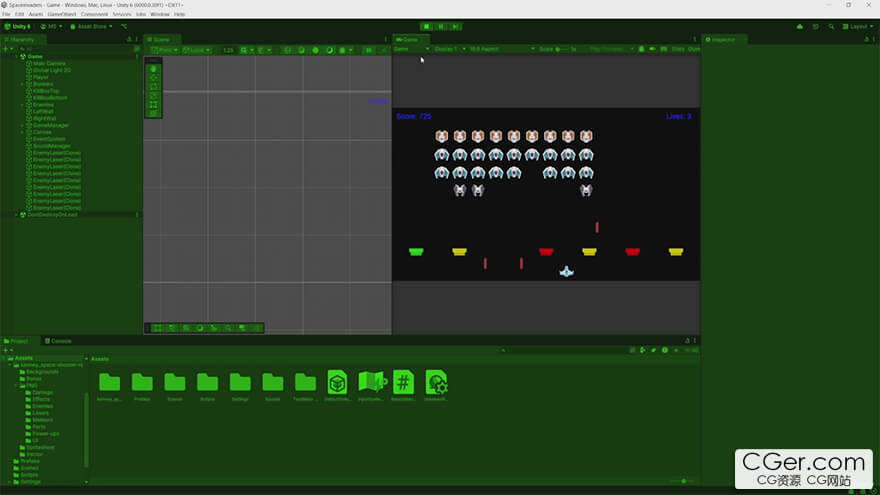Screen dimensions: 880x495
Task: Select the View tool in Scene overlay
Action: 153,69
